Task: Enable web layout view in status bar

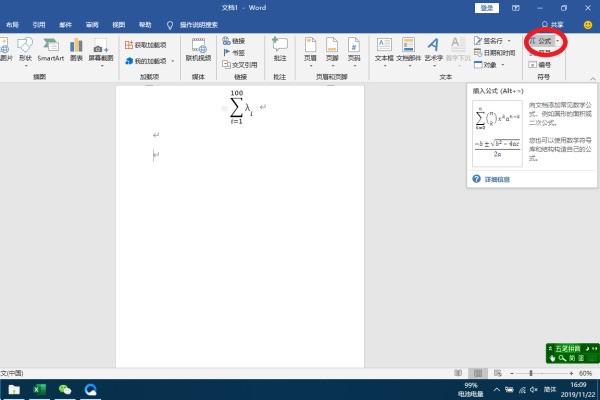Action: [x=497, y=373]
